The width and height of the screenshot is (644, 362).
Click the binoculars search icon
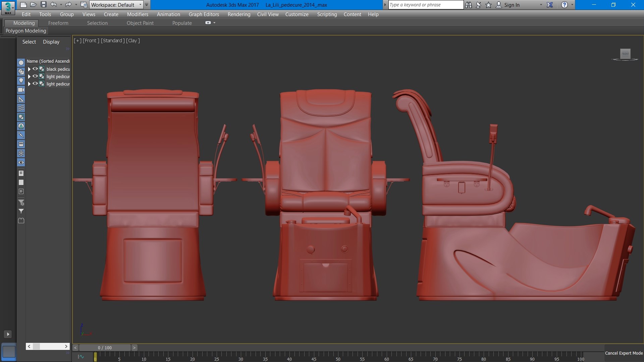(x=469, y=5)
